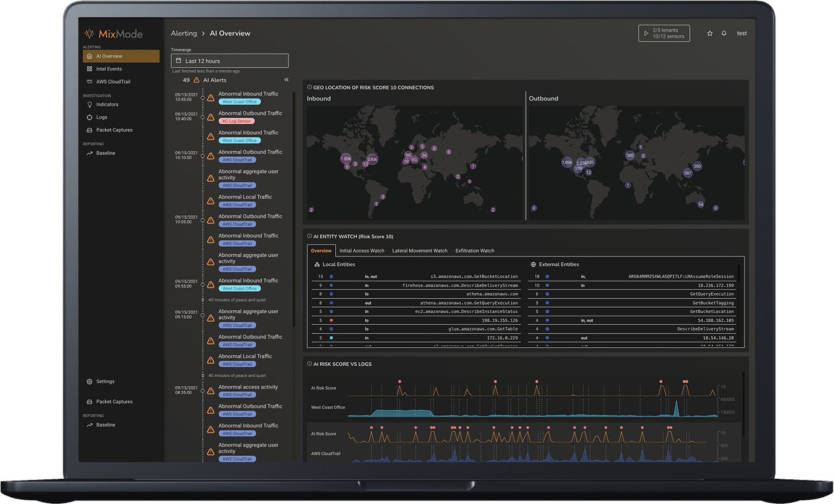Switch to Exfiltration Watch tab
This screenshot has height=504, width=834.
(475, 250)
